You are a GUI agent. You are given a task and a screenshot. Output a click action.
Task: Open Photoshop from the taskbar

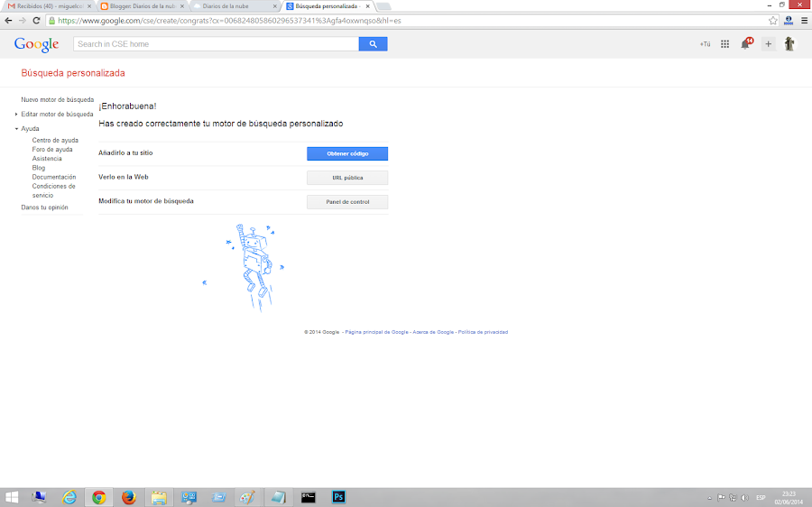pyautogui.click(x=338, y=498)
